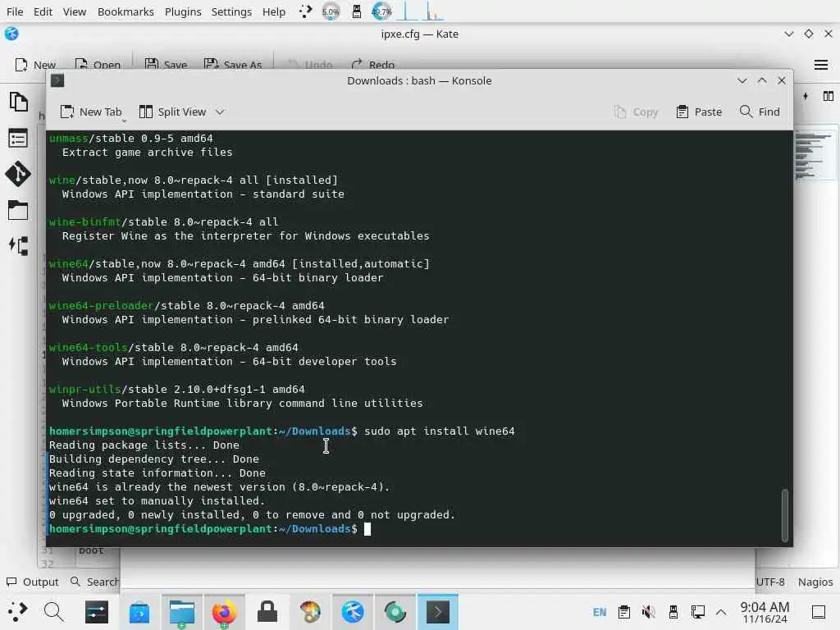Open the Edit menu

tap(43, 11)
